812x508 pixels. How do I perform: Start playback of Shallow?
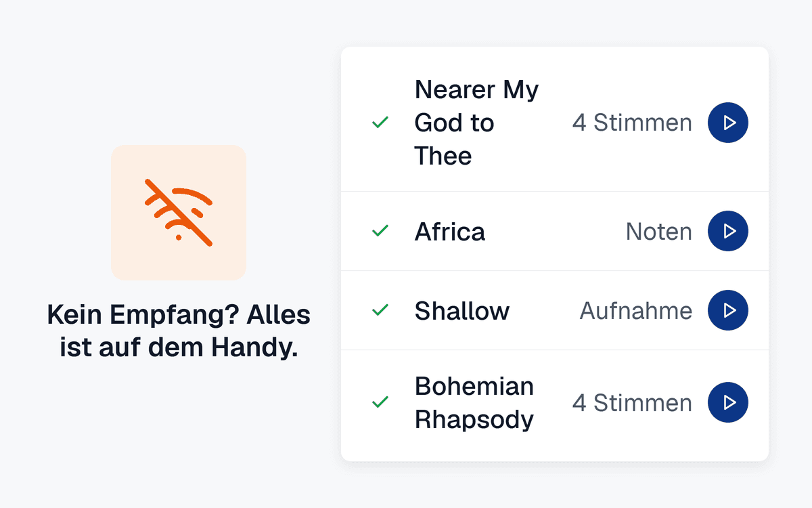(728, 310)
